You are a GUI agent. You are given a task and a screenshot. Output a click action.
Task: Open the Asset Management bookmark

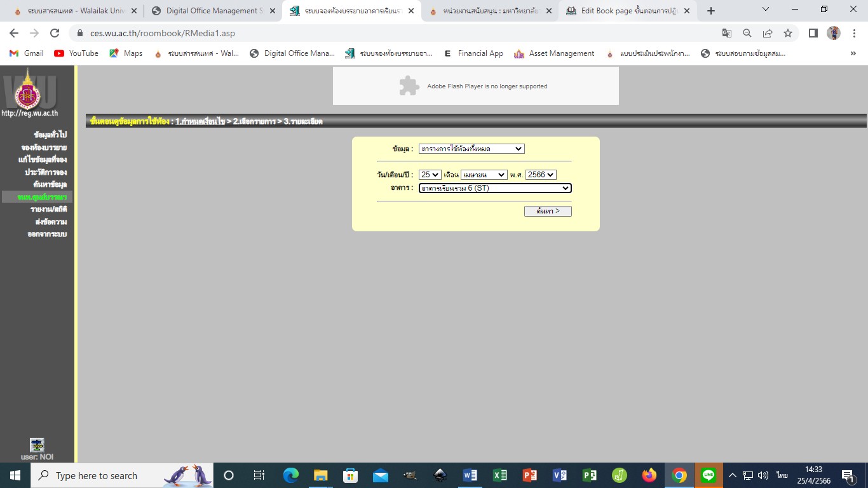click(x=554, y=53)
